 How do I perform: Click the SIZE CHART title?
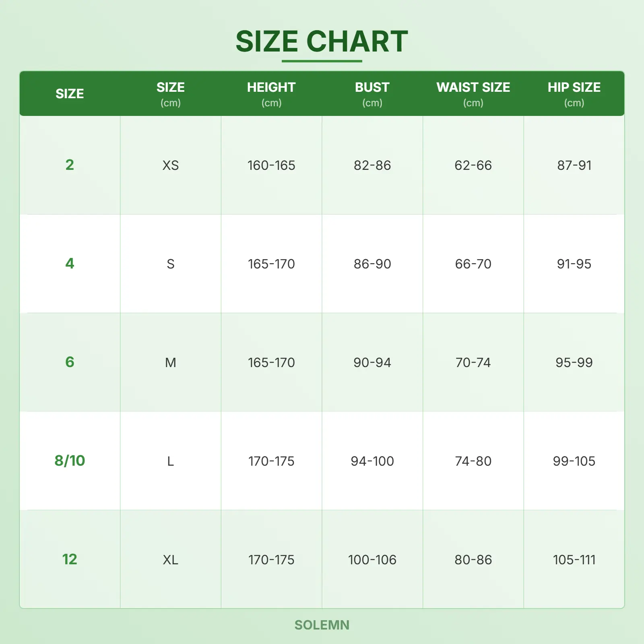[x=322, y=41]
